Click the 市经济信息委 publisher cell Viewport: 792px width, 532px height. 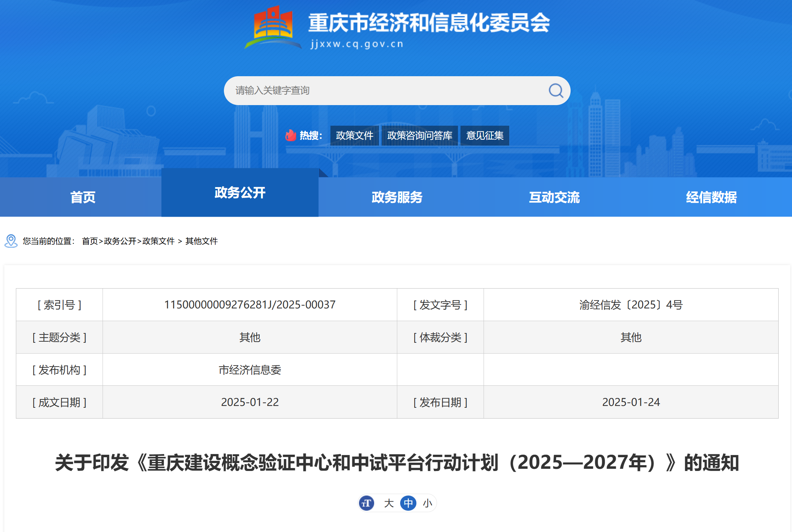click(250, 370)
